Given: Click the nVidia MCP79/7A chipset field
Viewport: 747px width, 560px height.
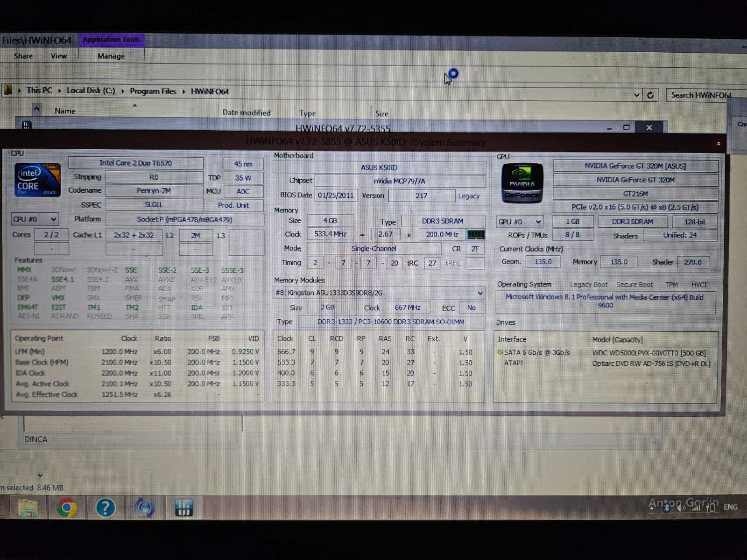Looking at the screenshot, I should tap(400, 181).
